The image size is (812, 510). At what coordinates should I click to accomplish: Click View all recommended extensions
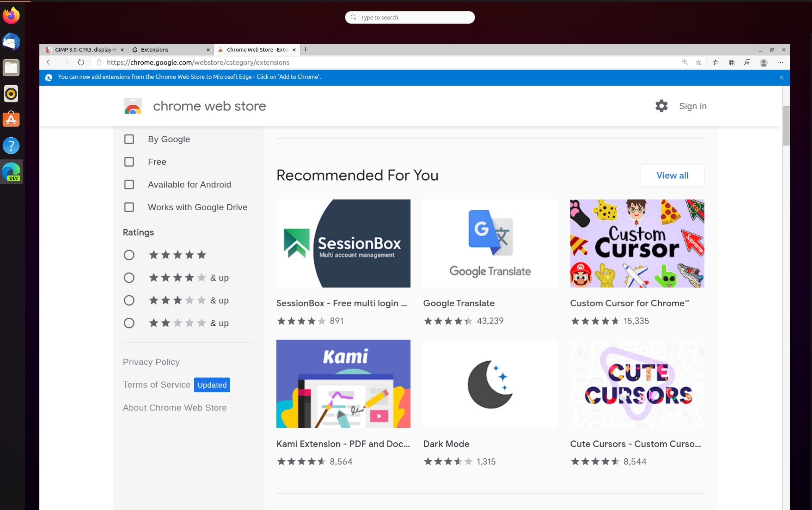(x=672, y=175)
